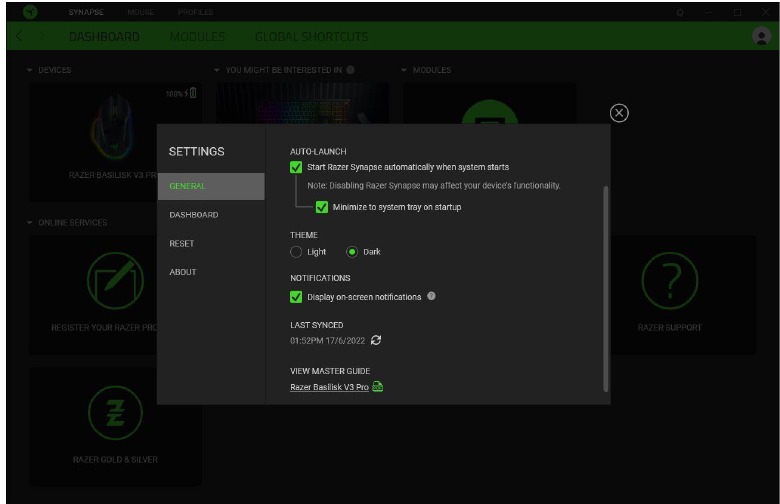Image resolution: width=780 pixels, height=504 pixels.
Task: Toggle Start Razer Synapse automatically checkbox
Action: click(296, 167)
